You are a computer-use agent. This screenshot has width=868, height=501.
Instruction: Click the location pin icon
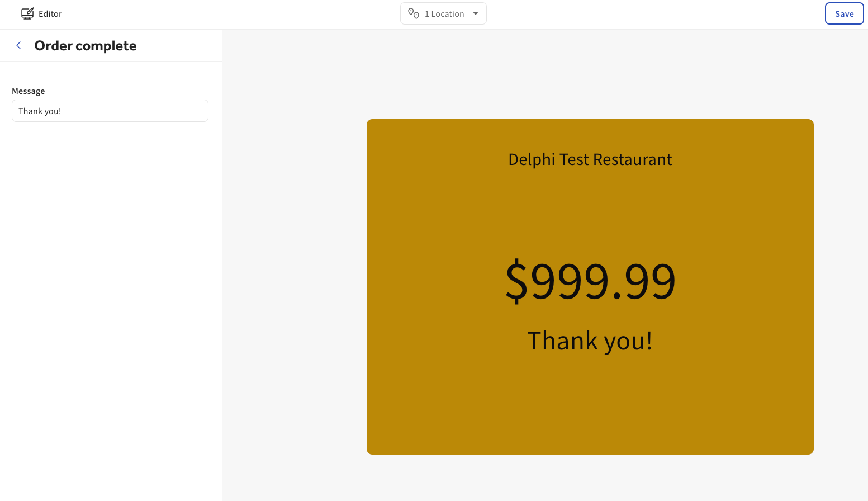[x=414, y=13]
